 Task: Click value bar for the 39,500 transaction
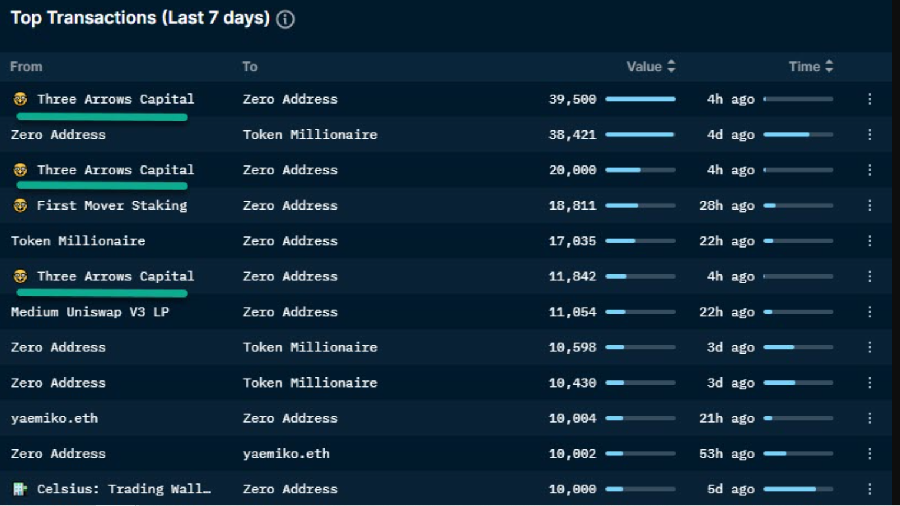coord(640,99)
